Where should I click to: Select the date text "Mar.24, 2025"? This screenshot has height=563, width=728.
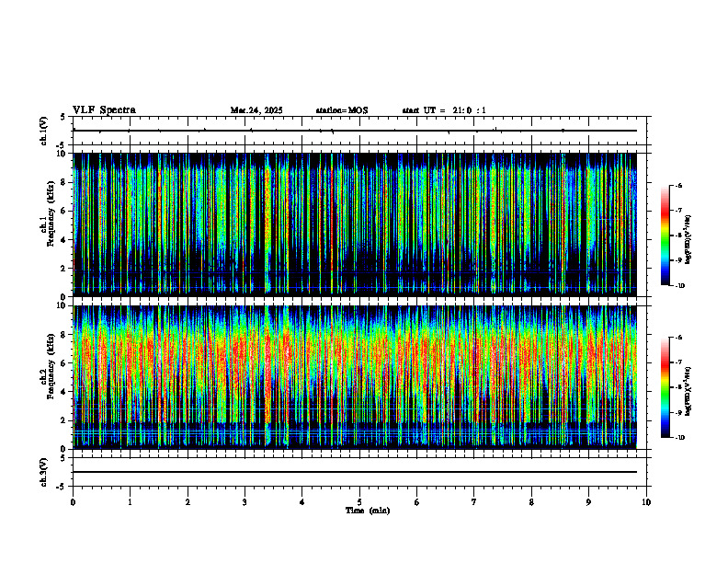coord(256,110)
